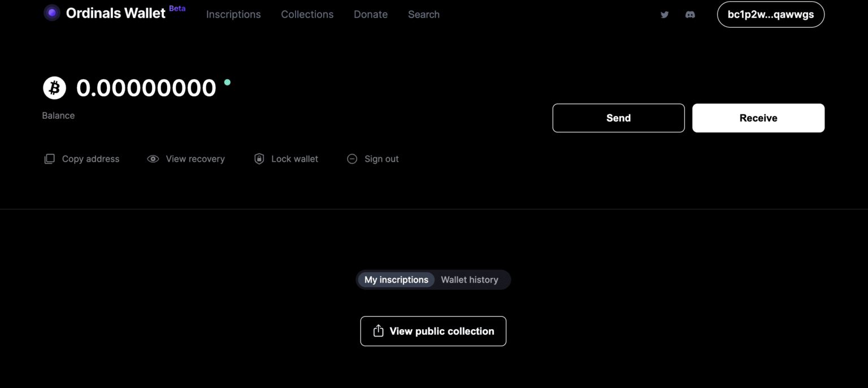Screen dimensions: 868x388
Task: Click the Receive button
Action: click(758, 118)
